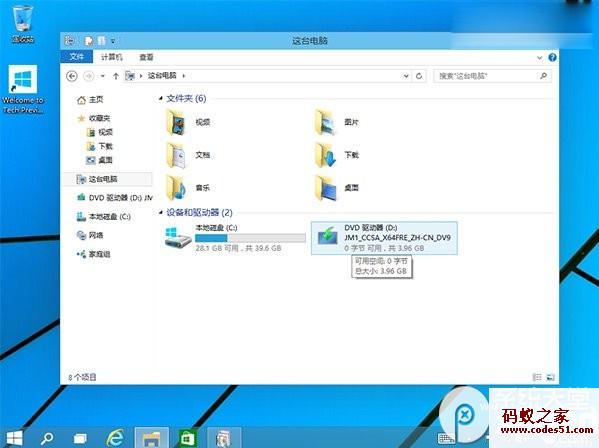
Task: Click the Properties quick access toolbar icon
Action: pyautogui.click(x=89, y=40)
